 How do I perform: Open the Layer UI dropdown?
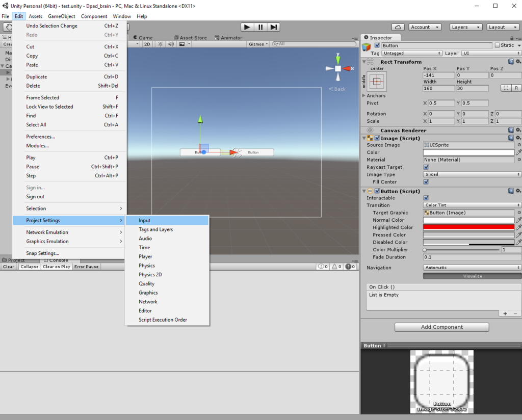point(491,53)
